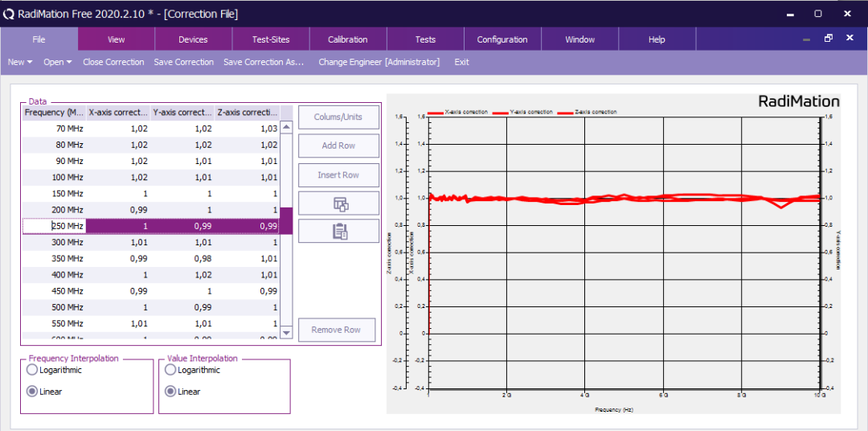Select Linear value interpolation

coord(183,392)
